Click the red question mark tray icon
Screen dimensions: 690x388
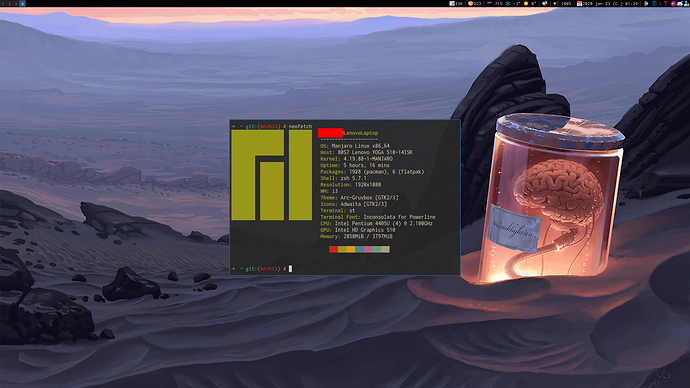click(665, 3)
